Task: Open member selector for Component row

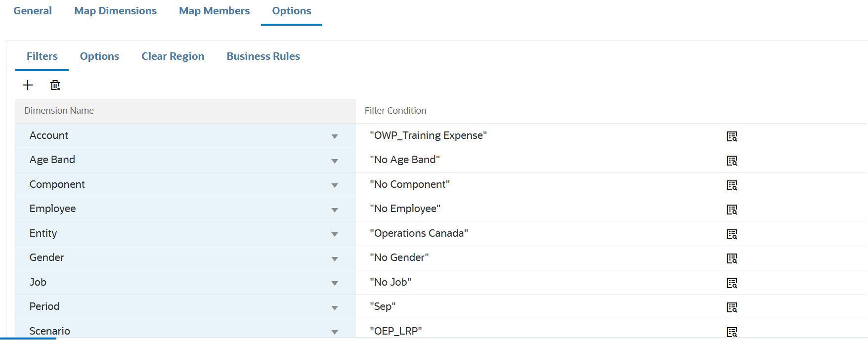Action: click(732, 185)
